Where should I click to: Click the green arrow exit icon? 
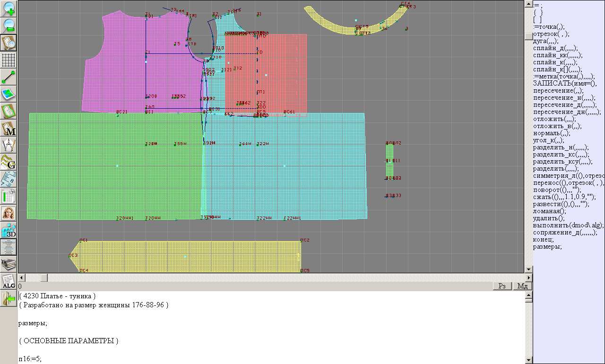point(9,299)
